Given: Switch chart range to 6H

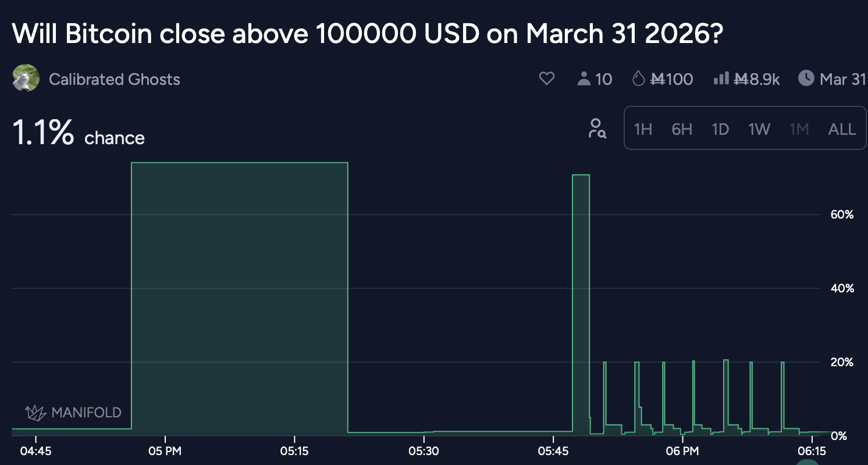Looking at the screenshot, I should pyautogui.click(x=682, y=129).
